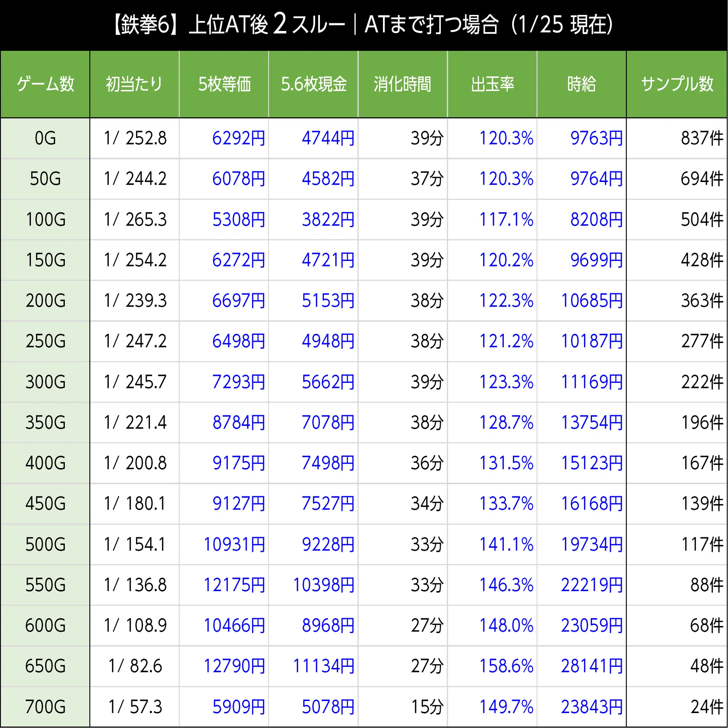728x728 pixels.
Task: Select the 131.5% payout rate
Action: [x=506, y=463]
